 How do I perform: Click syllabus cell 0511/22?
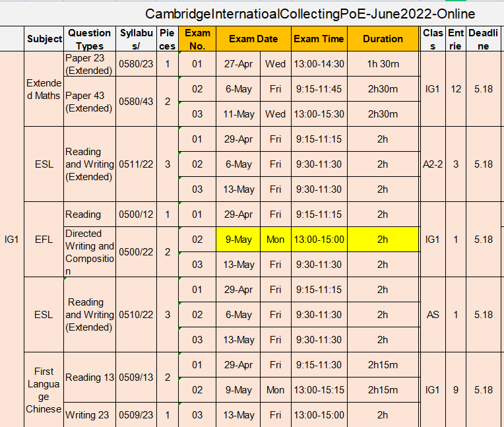coord(137,164)
